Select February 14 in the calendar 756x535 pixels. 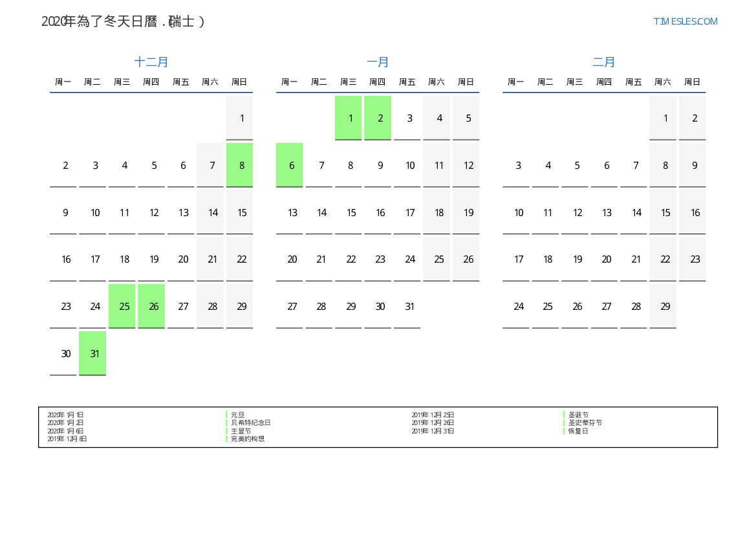[x=634, y=212]
